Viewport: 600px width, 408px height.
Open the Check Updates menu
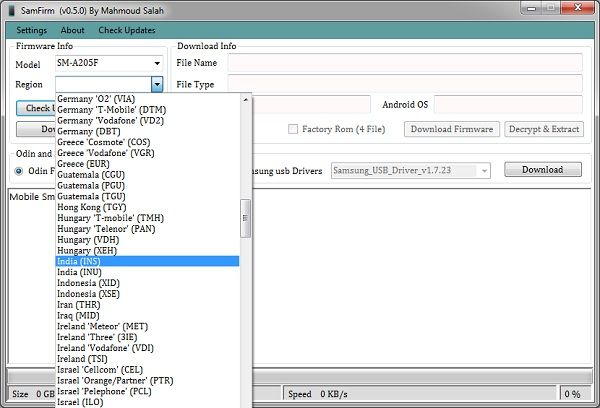click(127, 30)
